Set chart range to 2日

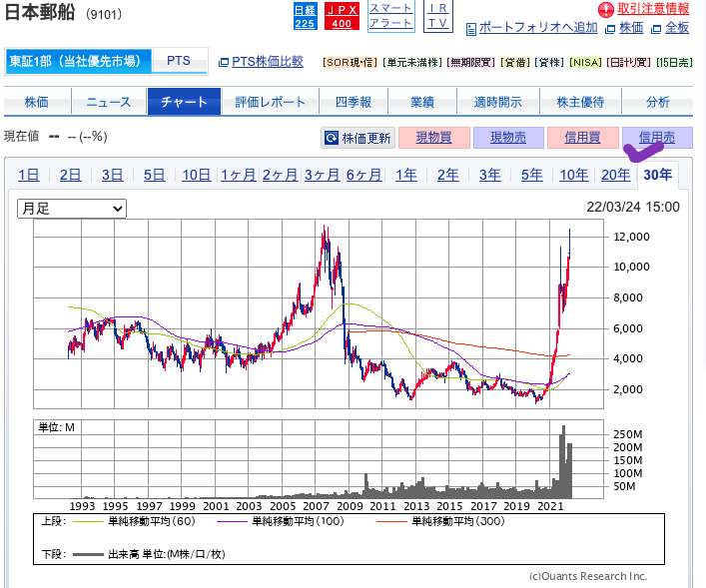click(70, 175)
